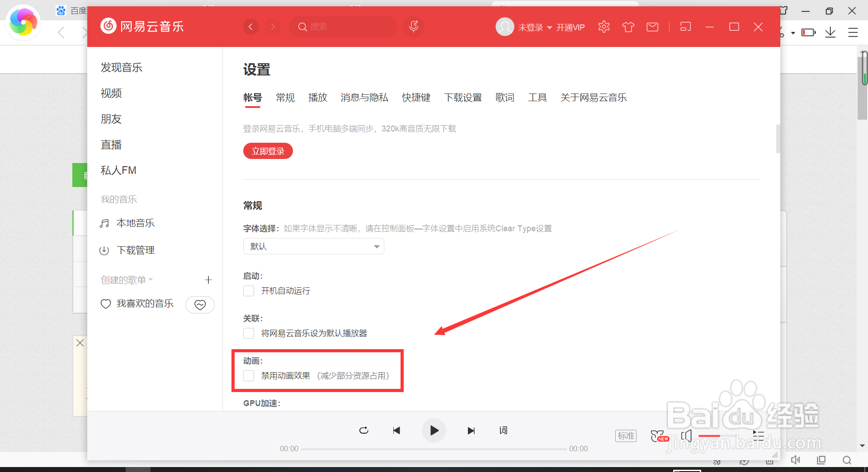Select the 播放 settings tab
This screenshot has width=868, height=472.
318,98
